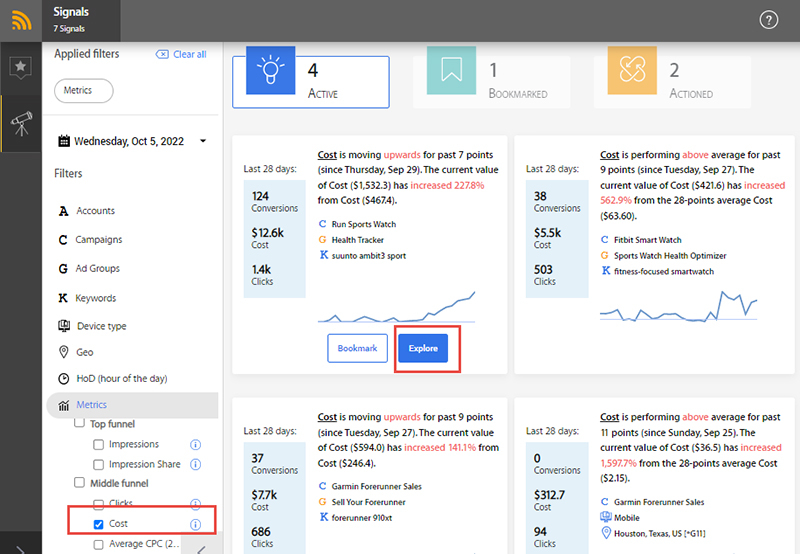Enable the Impressions checkbox

tap(98, 444)
